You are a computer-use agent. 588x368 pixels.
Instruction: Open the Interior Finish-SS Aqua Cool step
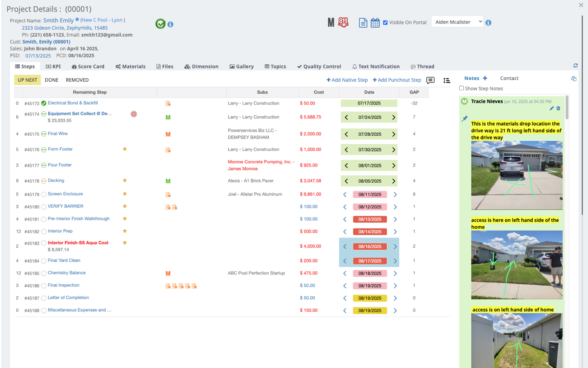(78, 243)
